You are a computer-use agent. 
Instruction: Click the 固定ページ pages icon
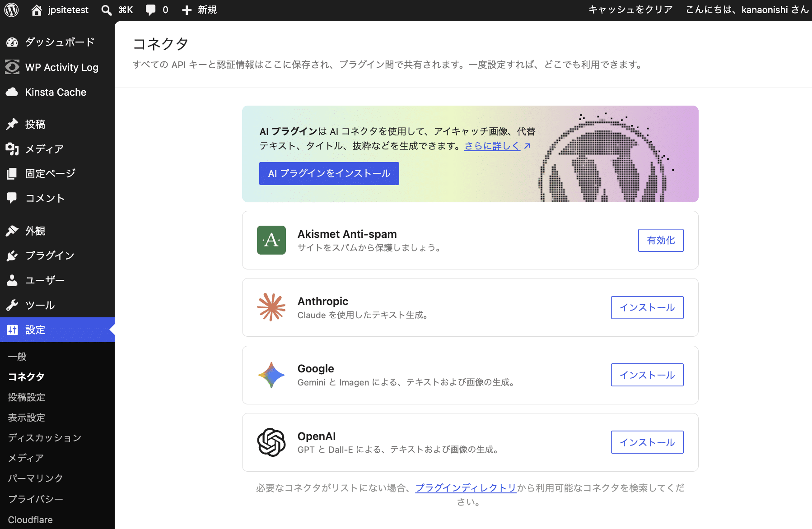pos(12,174)
